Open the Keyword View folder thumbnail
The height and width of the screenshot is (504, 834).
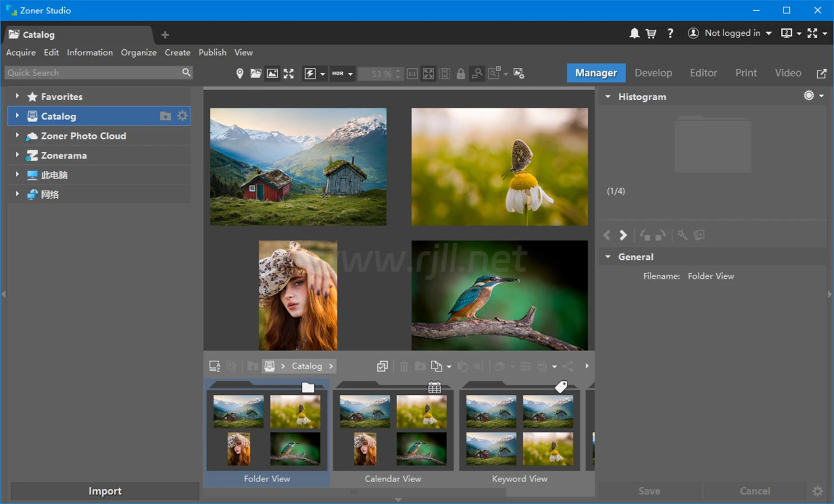coord(519,431)
